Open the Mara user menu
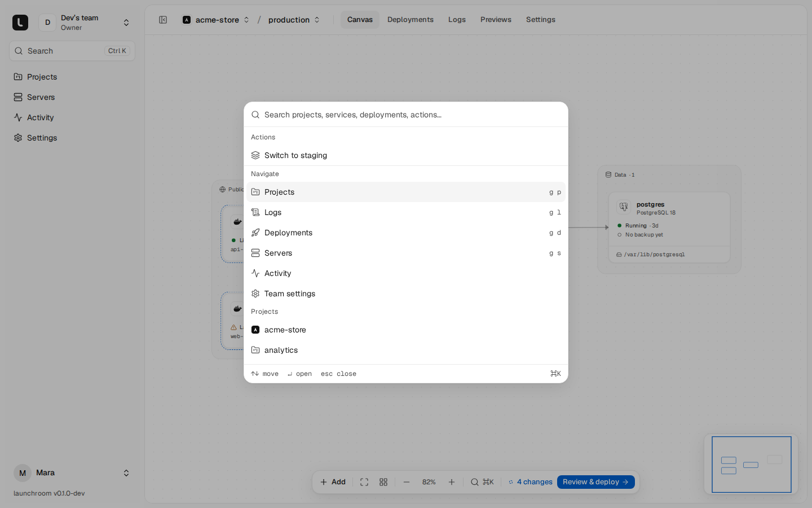812x508 pixels. click(x=72, y=473)
